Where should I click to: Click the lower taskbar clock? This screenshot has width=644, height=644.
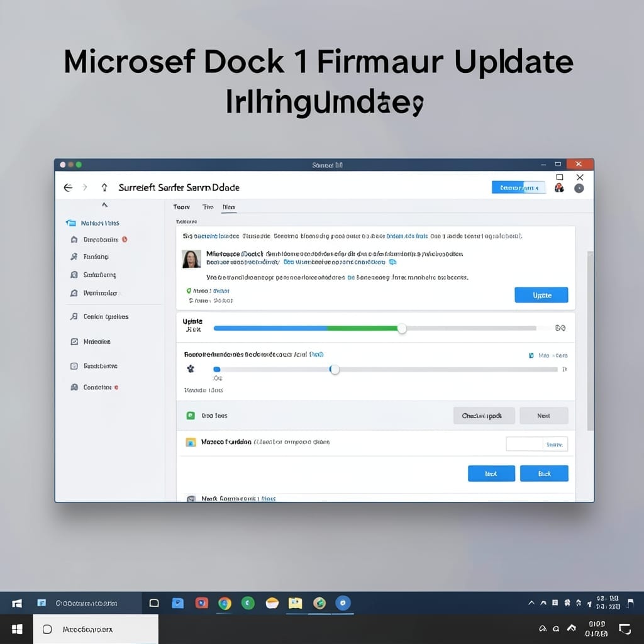tap(596, 629)
